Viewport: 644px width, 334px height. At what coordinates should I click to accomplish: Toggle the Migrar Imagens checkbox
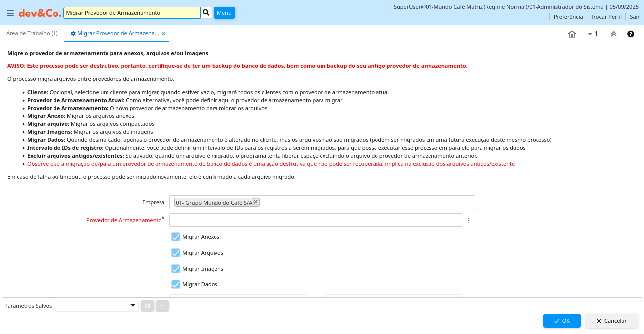176,269
